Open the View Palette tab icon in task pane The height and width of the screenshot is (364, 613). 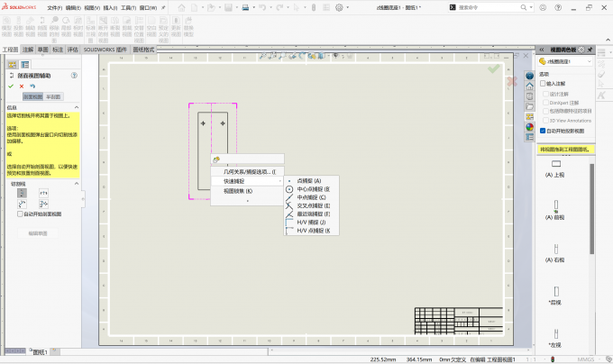pyautogui.click(x=530, y=117)
